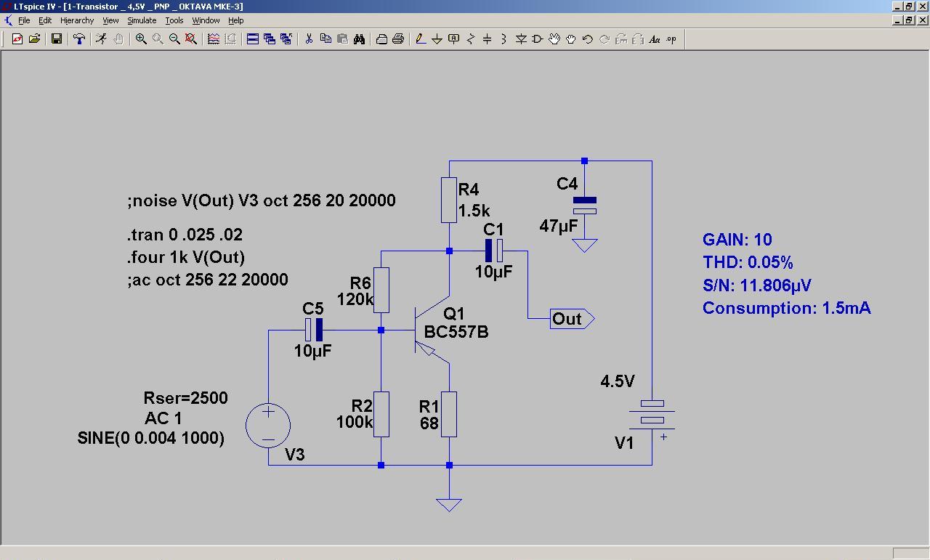The width and height of the screenshot is (930, 560).
Task: Open the View menu
Action: click(110, 20)
